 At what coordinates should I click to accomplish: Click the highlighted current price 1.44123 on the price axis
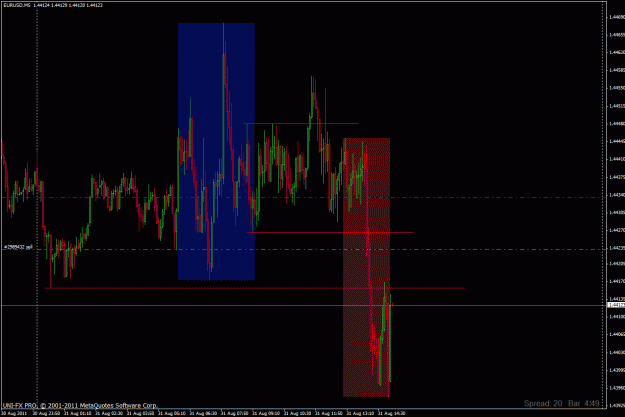pos(616,305)
